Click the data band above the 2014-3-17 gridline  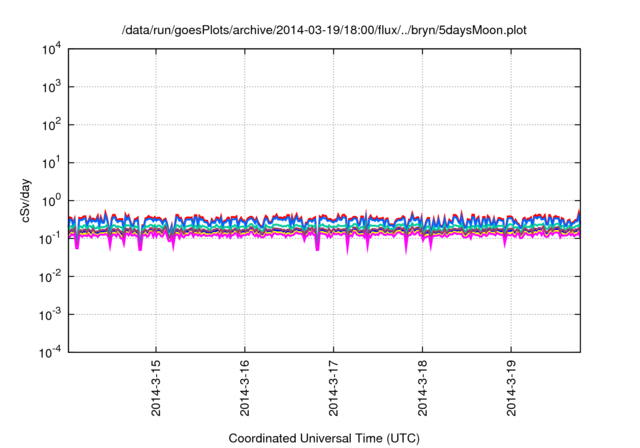click(x=335, y=228)
